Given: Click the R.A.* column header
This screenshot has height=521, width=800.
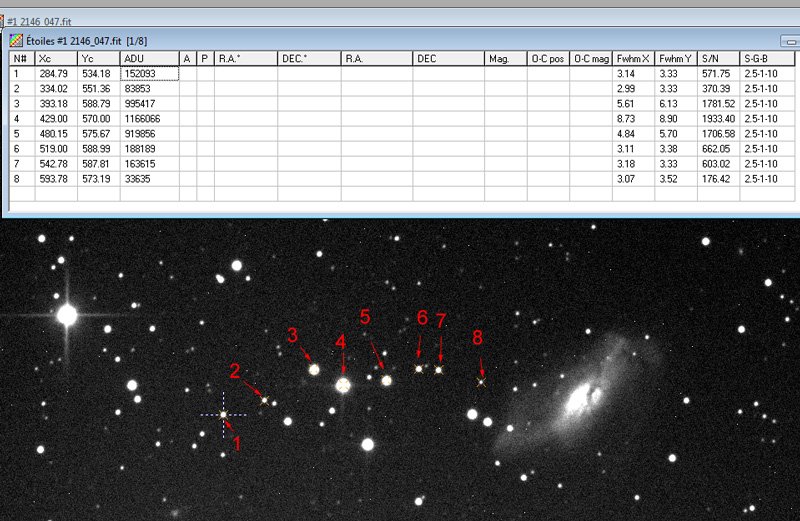Looking at the screenshot, I should click(246, 59).
